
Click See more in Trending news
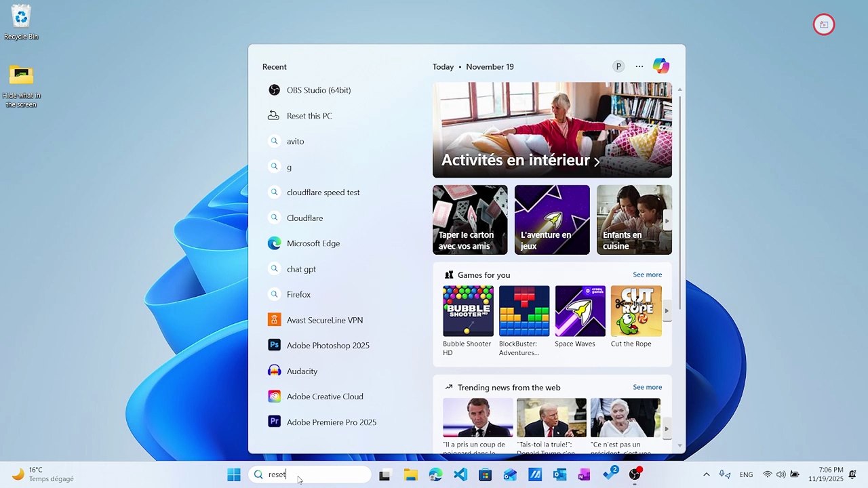tap(648, 387)
